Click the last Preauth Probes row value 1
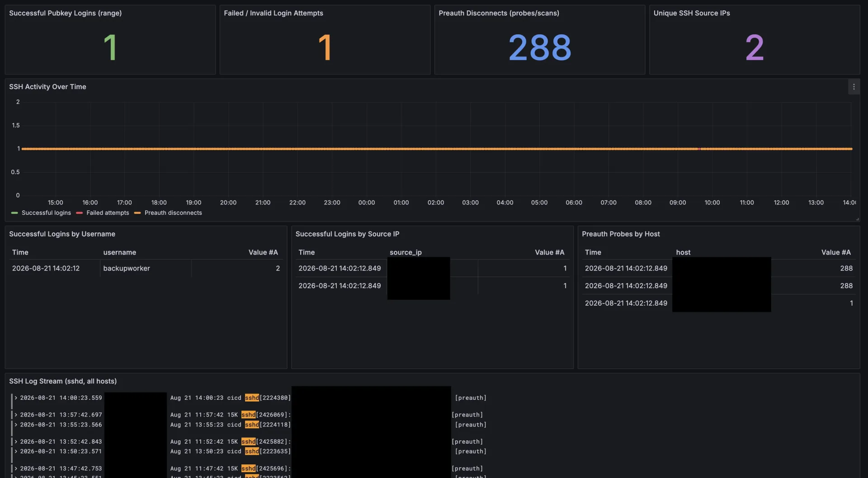 (x=851, y=303)
